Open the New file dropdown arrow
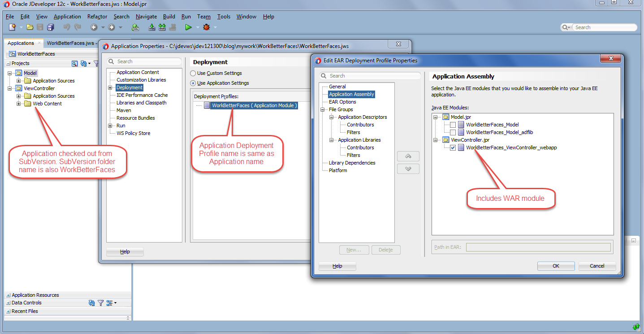The width and height of the screenshot is (644, 334). 21,27
